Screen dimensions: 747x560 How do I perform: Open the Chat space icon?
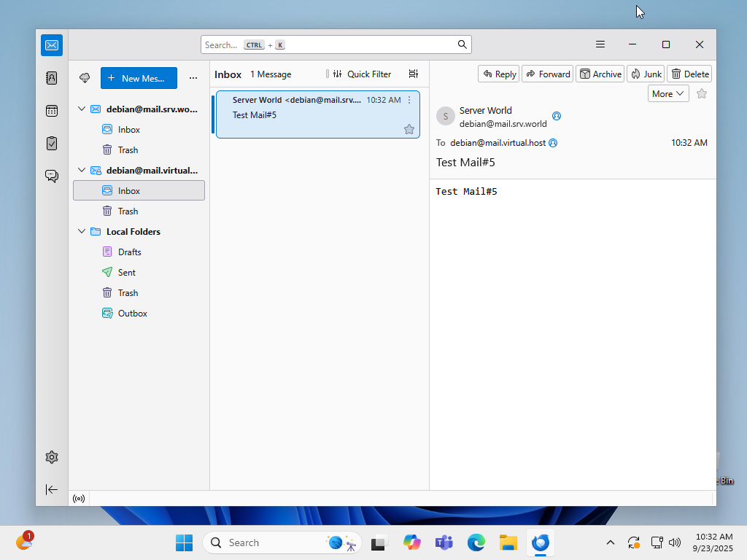click(52, 176)
